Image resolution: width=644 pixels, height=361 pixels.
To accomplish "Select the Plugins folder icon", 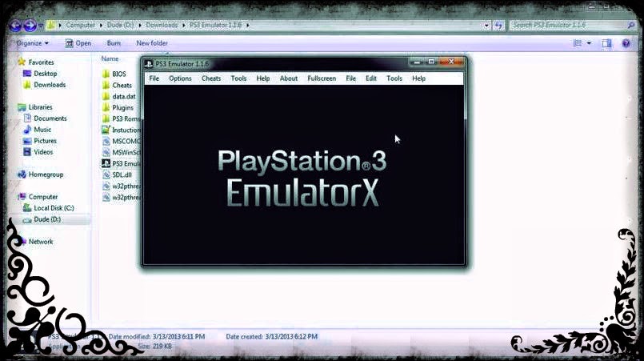I will (106, 107).
